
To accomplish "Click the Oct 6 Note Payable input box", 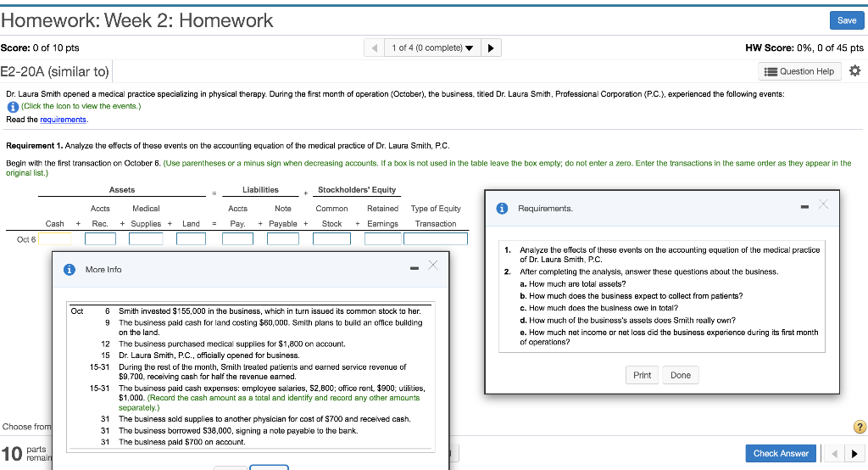I will [x=283, y=239].
